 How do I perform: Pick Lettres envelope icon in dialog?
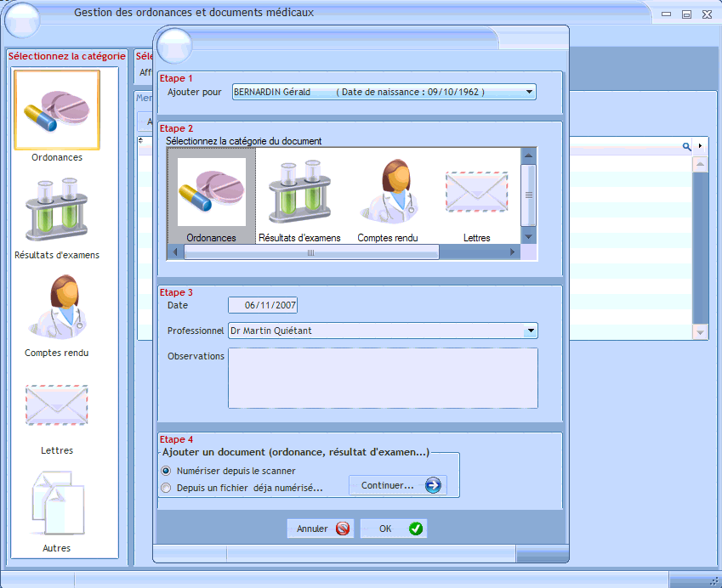476,194
